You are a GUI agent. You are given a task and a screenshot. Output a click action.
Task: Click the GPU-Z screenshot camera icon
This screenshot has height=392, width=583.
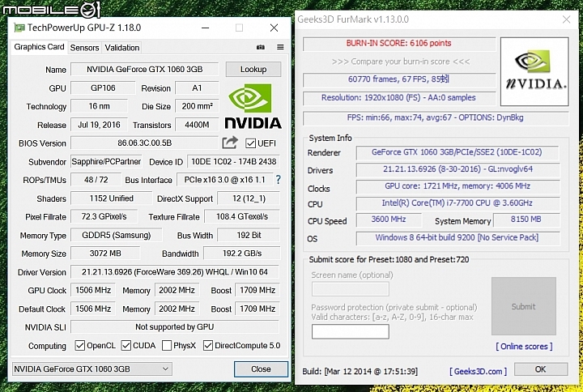[x=261, y=47]
